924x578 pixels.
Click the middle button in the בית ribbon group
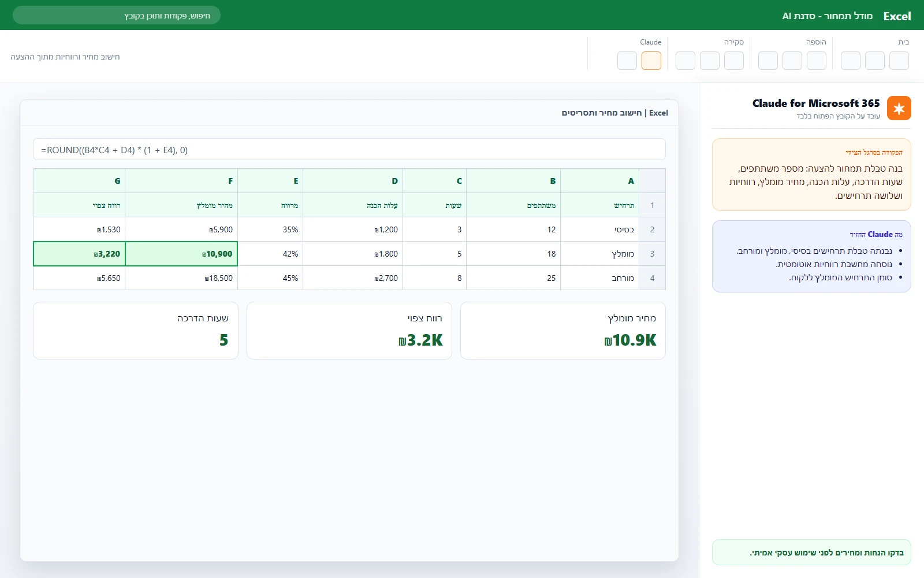point(875,61)
